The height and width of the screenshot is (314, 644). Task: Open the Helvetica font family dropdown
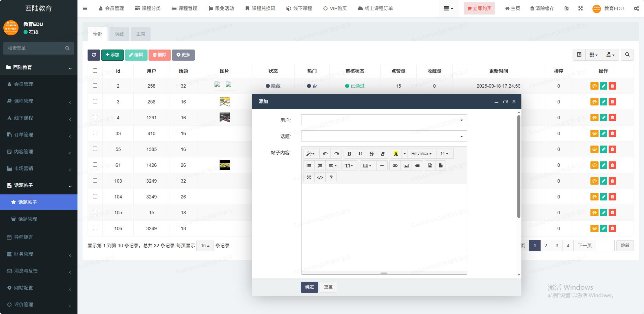pos(421,154)
